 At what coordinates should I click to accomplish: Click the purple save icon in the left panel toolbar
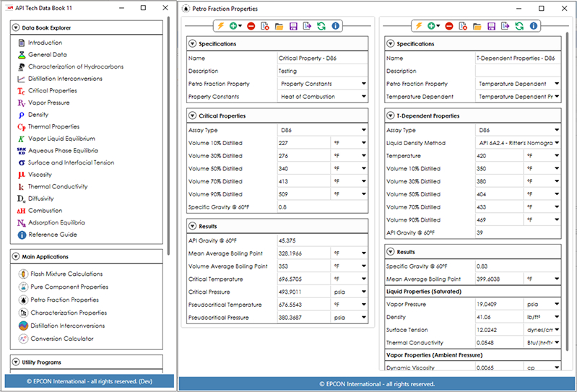(293, 26)
